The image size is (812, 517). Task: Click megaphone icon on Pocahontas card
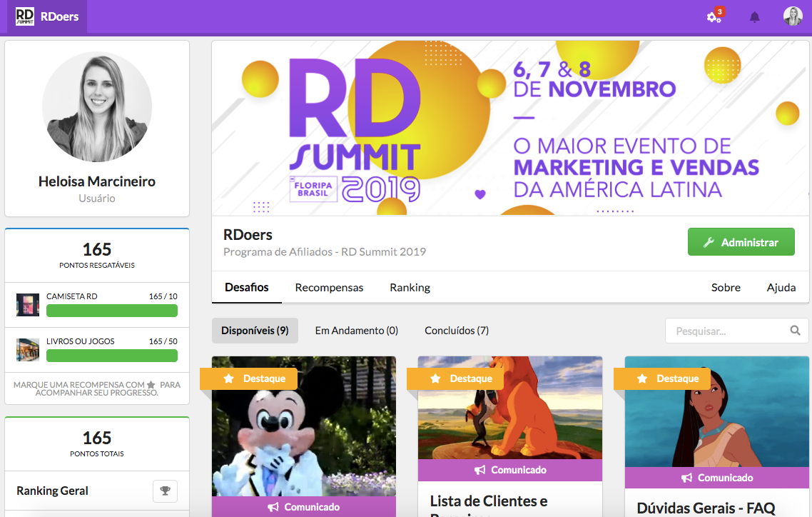click(x=686, y=478)
